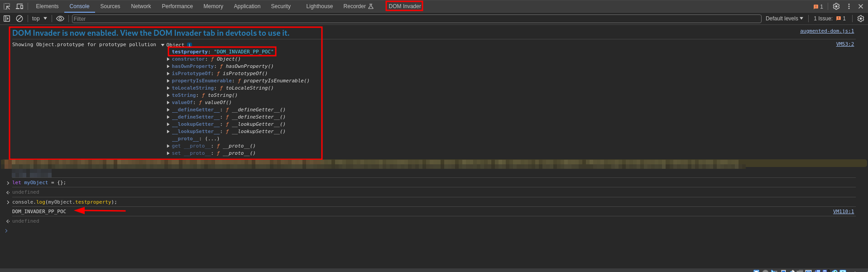Clear console with the ban icon
This screenshot has width=868, height=272.
[x=19, y=19]
